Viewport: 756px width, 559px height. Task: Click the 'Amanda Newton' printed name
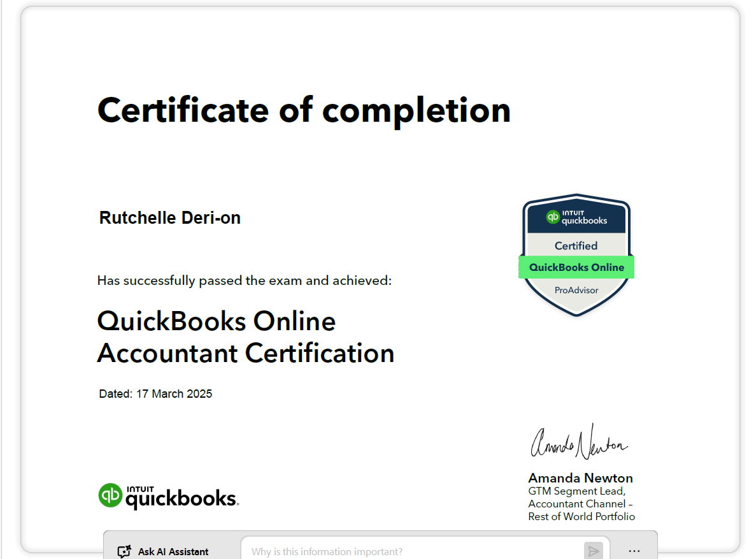[580, 478]
